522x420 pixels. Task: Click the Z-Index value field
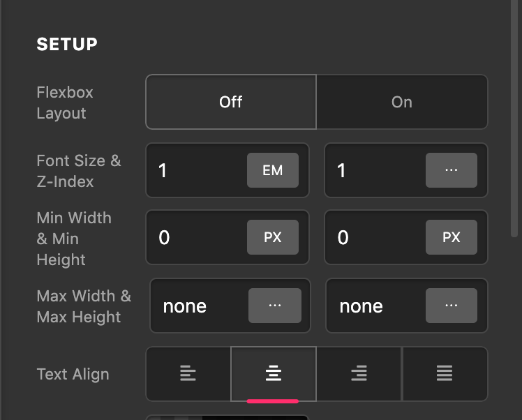point(375,170)
